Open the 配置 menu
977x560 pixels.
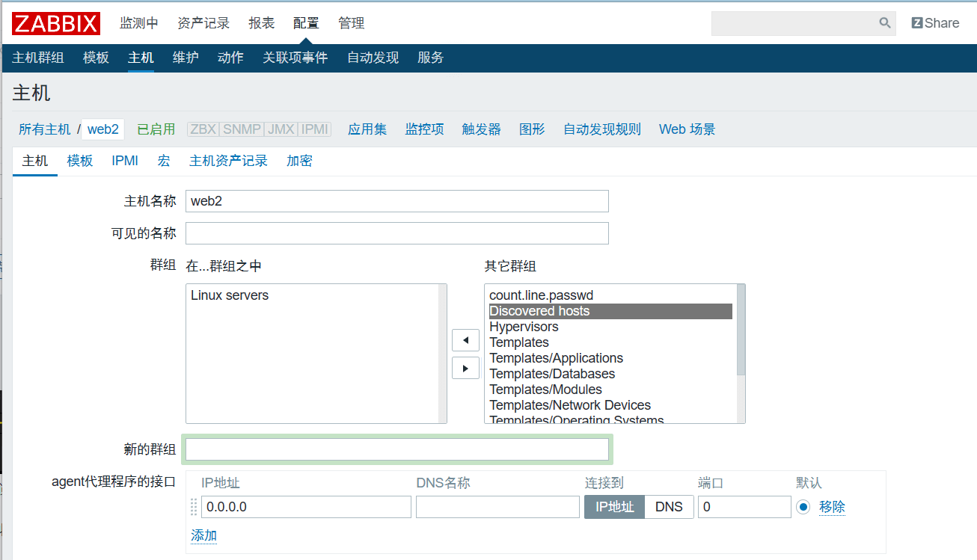306,23
